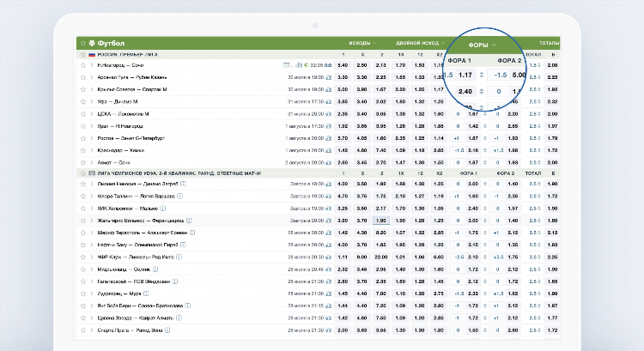644x351 pixels.
Task: Expand the Урал — Н.Новгород row chevron
Action: pos(92,126)
